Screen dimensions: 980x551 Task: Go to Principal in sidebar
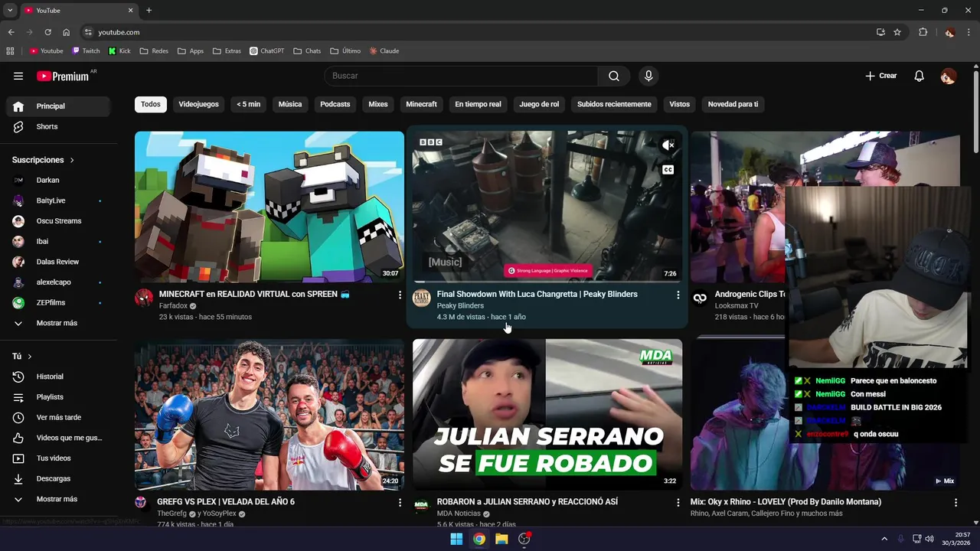58,106
